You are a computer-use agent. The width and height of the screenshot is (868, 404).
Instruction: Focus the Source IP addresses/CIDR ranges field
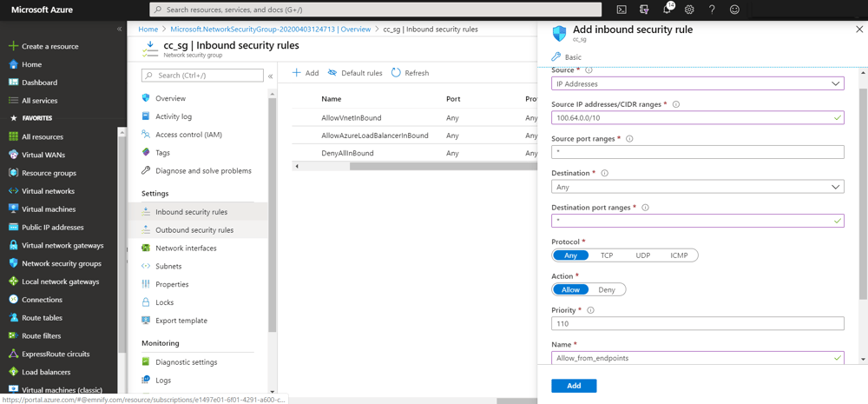[698, 117]
